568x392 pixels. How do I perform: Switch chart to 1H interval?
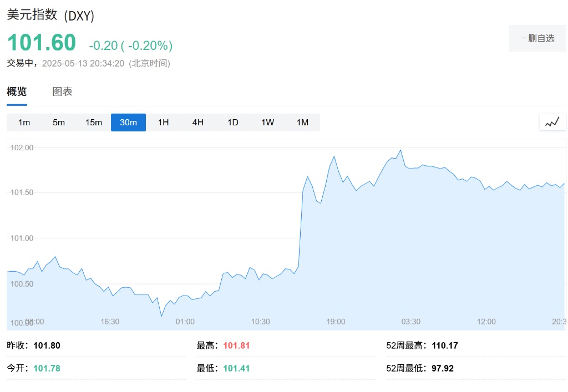(163, 123)
